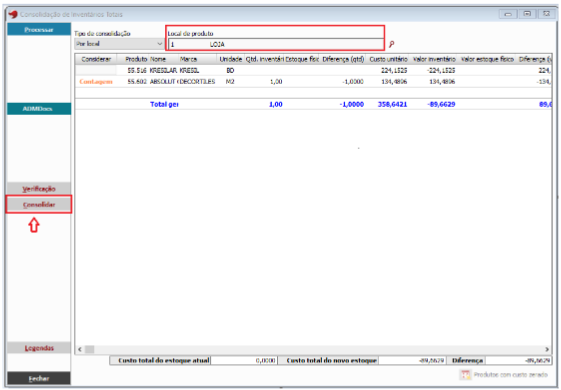Screen dimensions: 561x390
Task: Open ADMDocs from the sidebar
Action: pos(39,109)
